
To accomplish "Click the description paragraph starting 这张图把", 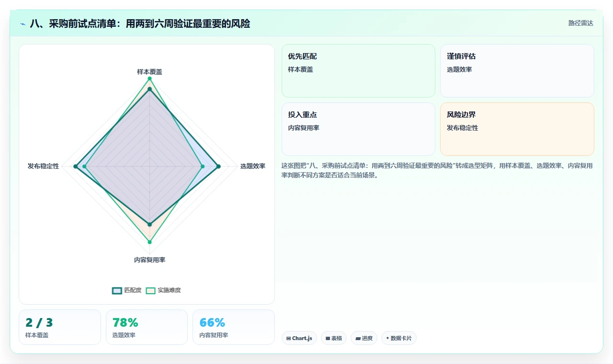I will pyautogui.click(x=437, y=170).
